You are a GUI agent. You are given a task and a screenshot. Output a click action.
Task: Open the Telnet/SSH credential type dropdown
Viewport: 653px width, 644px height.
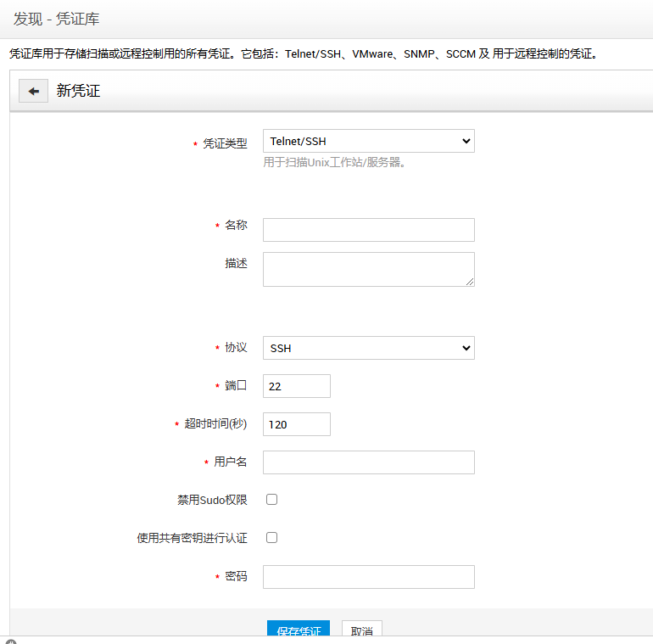pyautogui.click(x=368, y=141)
